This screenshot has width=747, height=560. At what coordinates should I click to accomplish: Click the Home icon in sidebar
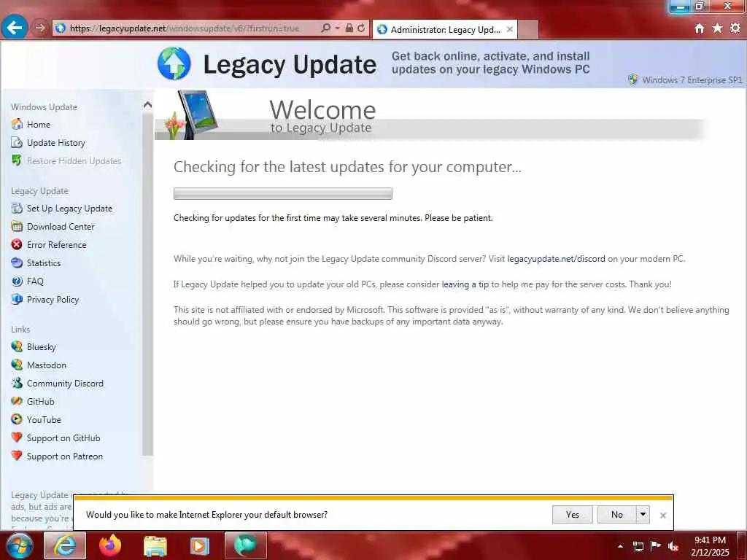click(17, 124)
